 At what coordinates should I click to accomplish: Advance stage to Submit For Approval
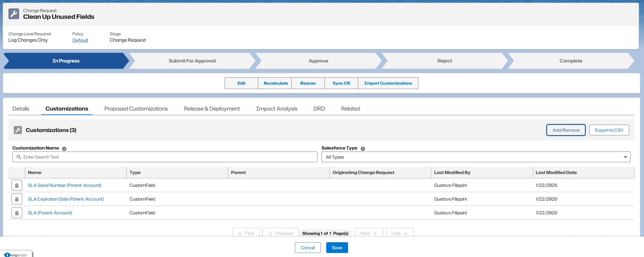[192, 61]
